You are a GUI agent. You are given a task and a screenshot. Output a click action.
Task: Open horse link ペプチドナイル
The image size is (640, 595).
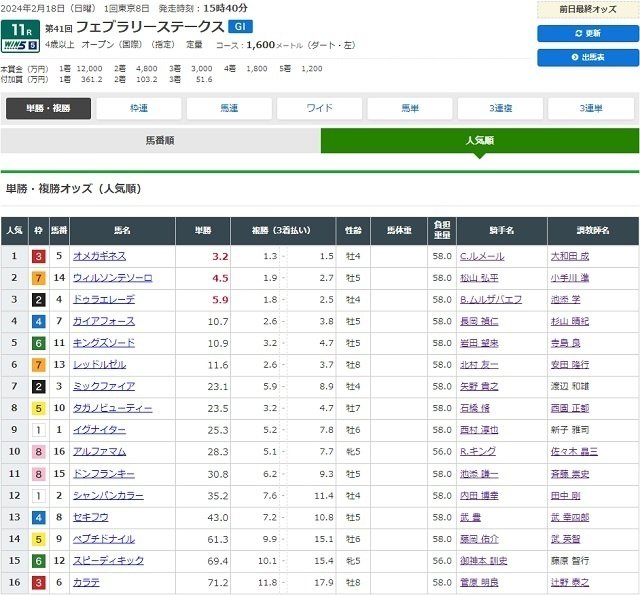pos(104,539)
